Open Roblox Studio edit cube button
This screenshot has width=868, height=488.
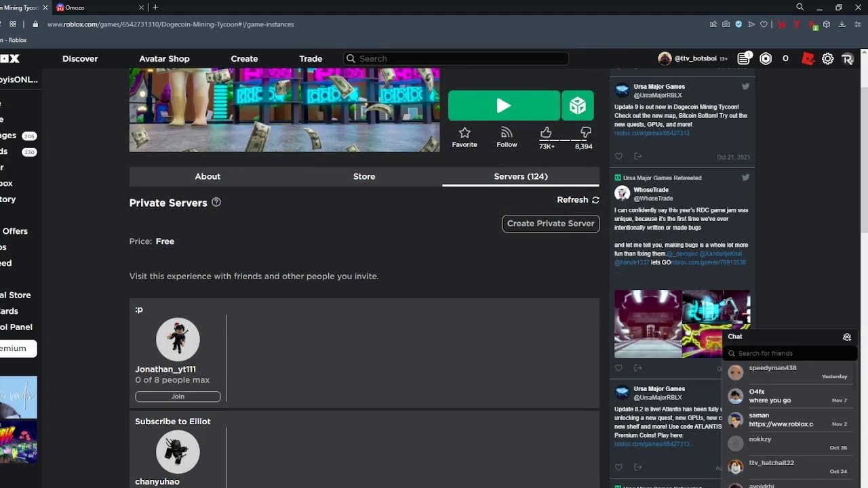(x=578, y=106)
